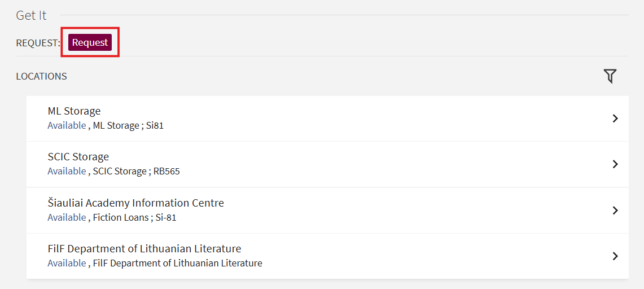644x289 pixels.
Task: Click the REQUEST: label text
Action: 38,43
